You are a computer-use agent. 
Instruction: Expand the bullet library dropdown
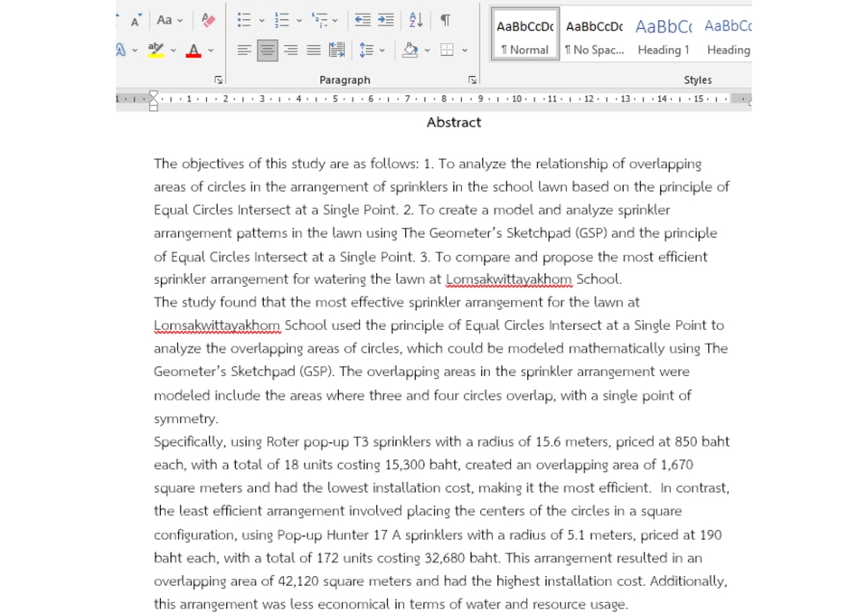tap(262, 21)
